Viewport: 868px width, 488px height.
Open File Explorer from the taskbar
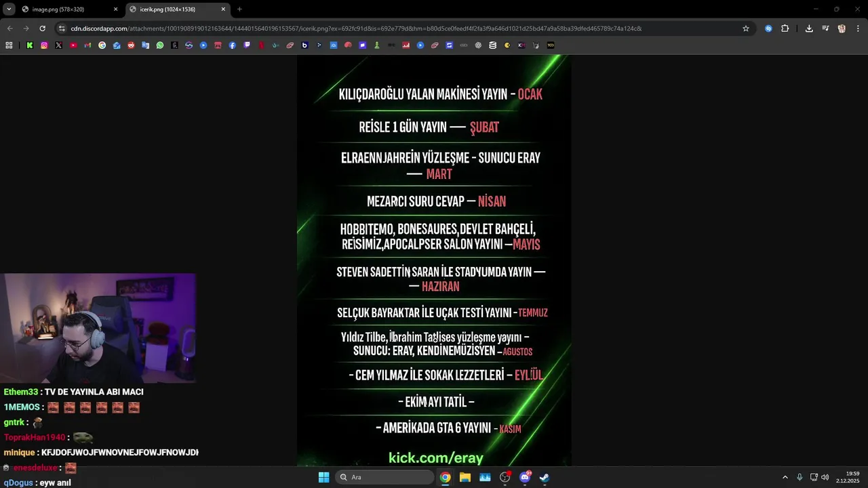pos(465,477)
